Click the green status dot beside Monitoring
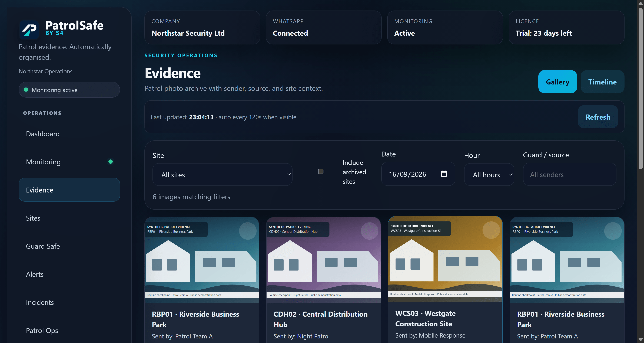 pos(111,162)
